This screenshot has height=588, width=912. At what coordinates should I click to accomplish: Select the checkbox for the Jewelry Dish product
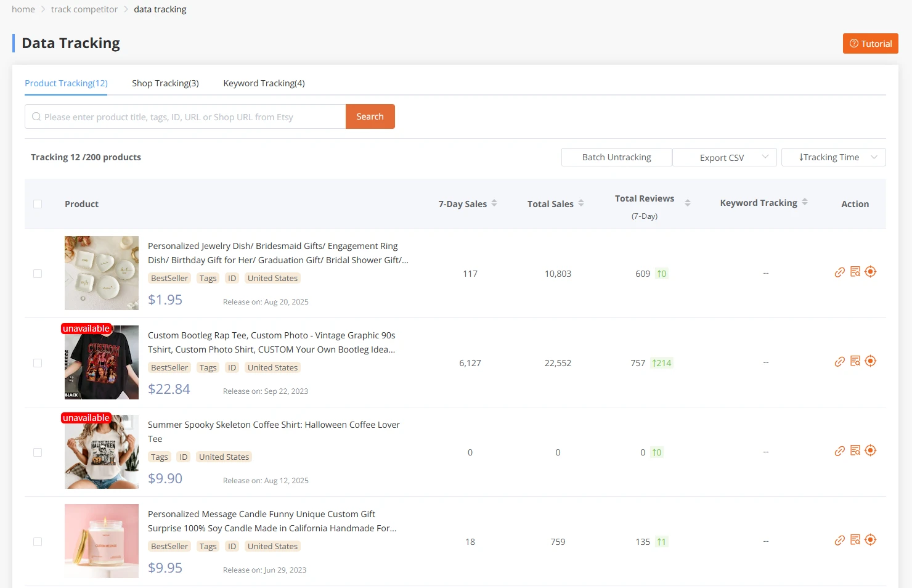click(x=38, y=273)
